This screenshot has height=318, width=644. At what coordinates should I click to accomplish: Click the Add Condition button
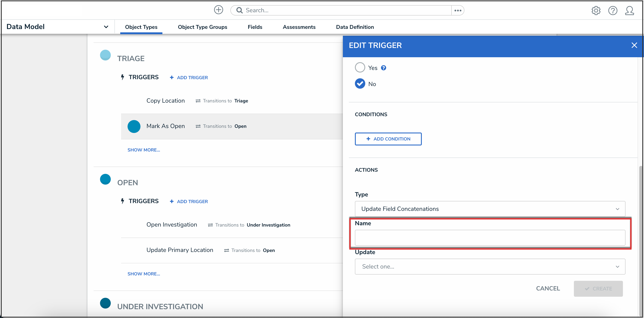388,139
